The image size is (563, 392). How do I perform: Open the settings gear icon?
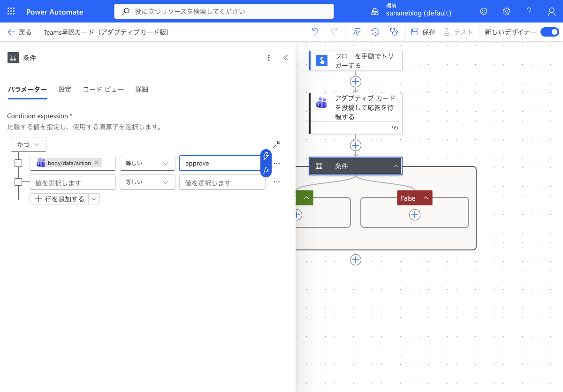(507, 12)
